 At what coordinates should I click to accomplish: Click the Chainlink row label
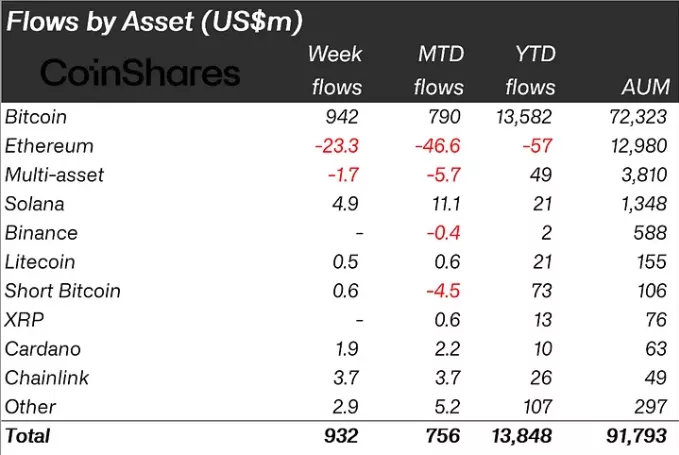point(46,378)
